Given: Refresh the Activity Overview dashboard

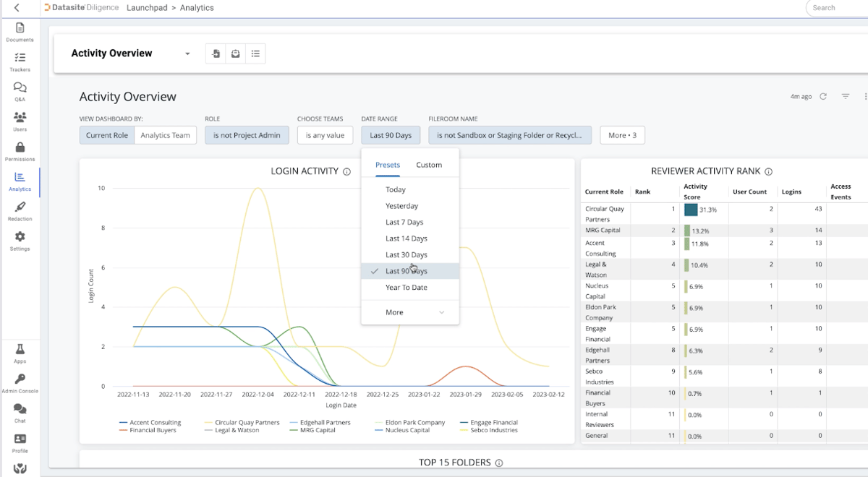Looking at the screenshot, I should (x=822, y=96).
